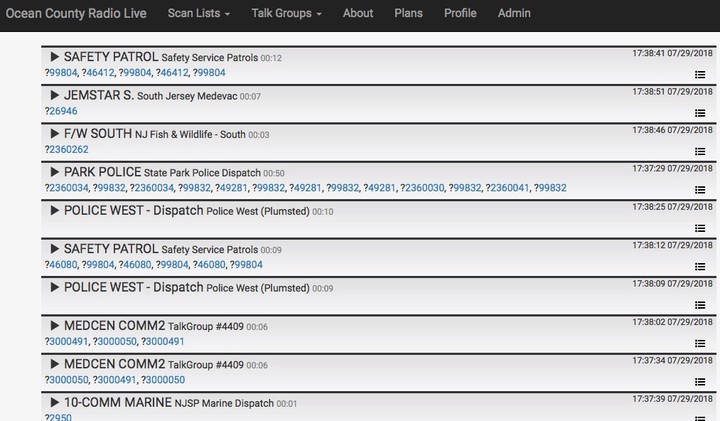
Task: Play the JEMSTAR S. Medevac recording
Action: click(55, 95)
